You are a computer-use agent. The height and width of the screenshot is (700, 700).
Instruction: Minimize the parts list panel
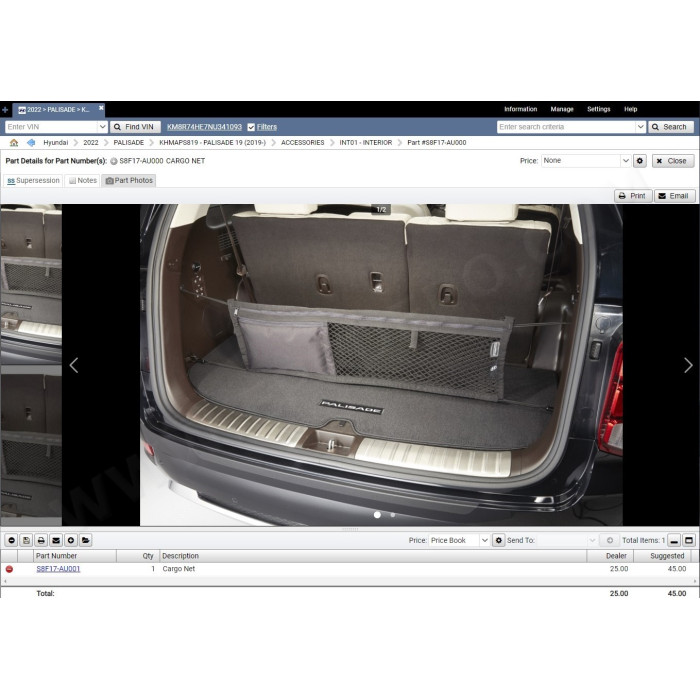pos(674,541)
